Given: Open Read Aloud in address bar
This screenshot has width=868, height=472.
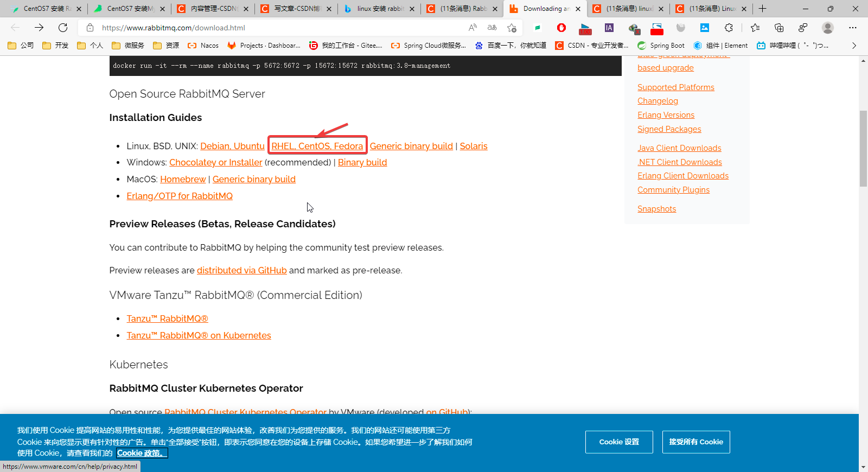Looking at the screenshot, I should [x=473, y=28].
